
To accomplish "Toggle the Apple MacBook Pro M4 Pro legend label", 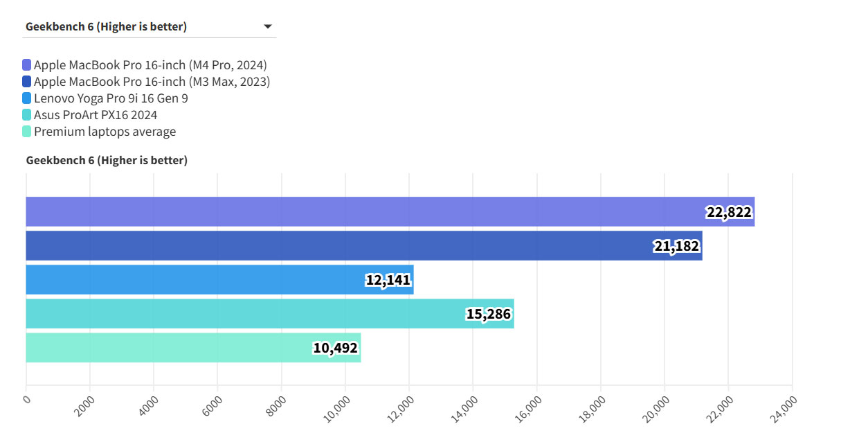I will tap(150, 65).
